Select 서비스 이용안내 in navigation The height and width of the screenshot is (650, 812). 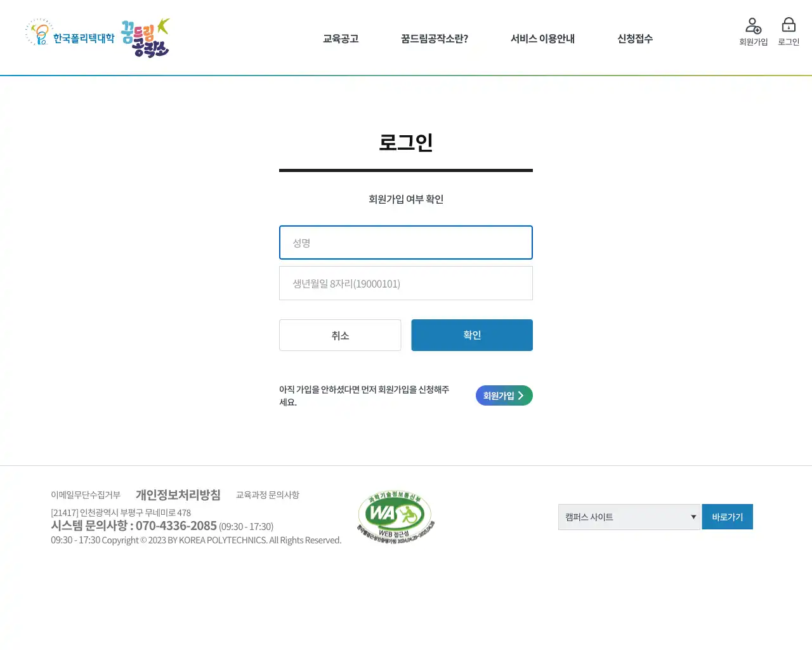coord(543,39)
